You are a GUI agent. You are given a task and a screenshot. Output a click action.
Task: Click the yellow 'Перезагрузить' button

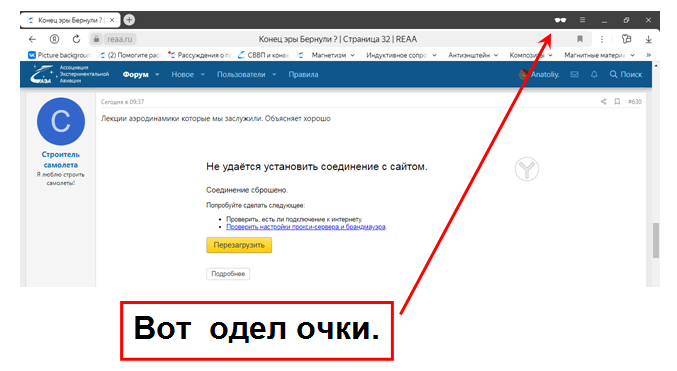click(239, 245)
